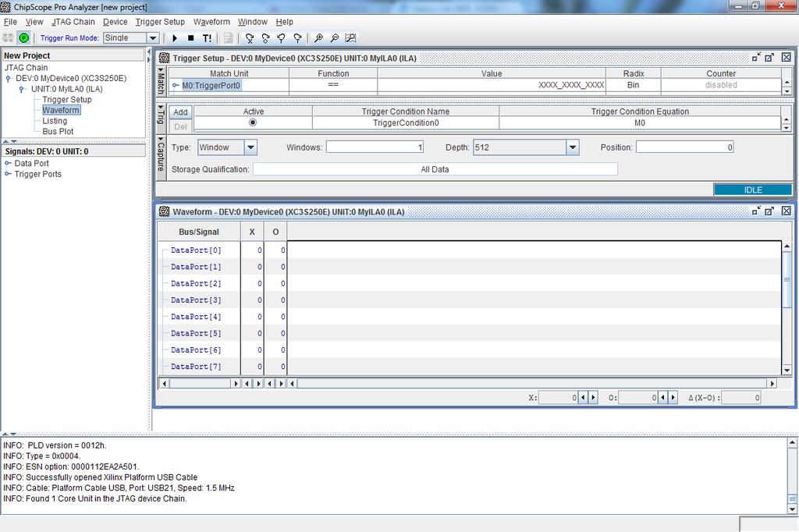
Task: Click the waveform vertical scrollbar down arrow
Action: tap(787, 371)
